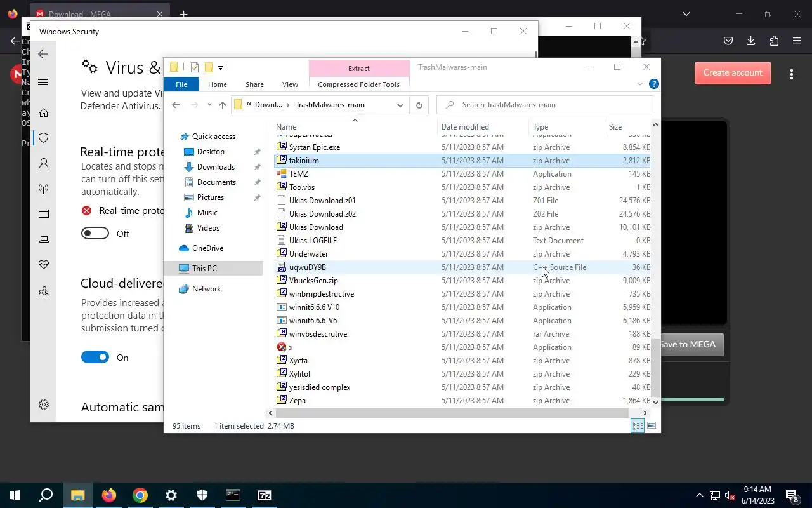Toggle the Windows Security hamburger menu
The image size is (812, 508).
point(43,83)
